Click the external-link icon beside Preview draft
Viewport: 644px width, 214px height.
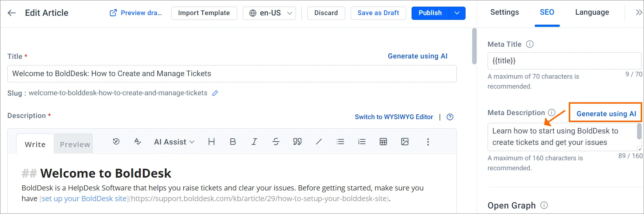[113, 13]
